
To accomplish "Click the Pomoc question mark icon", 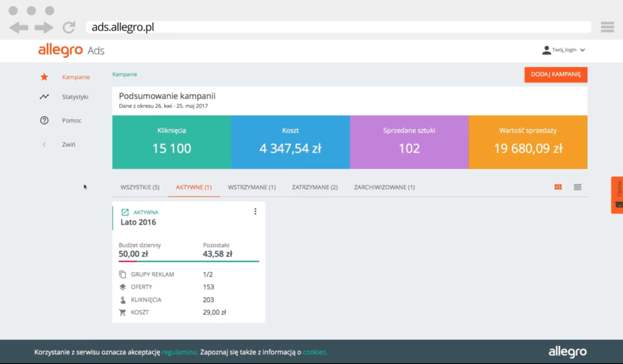I will [44, 121].
